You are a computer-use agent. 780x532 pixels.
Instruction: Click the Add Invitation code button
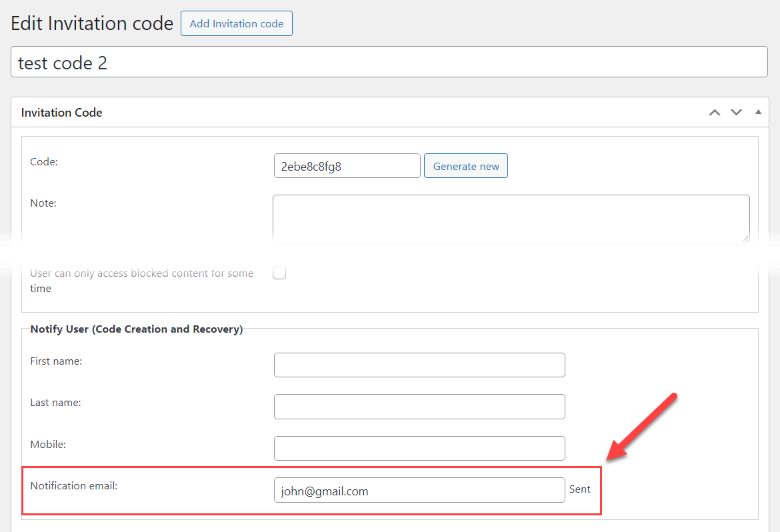[x=236, y=23]
